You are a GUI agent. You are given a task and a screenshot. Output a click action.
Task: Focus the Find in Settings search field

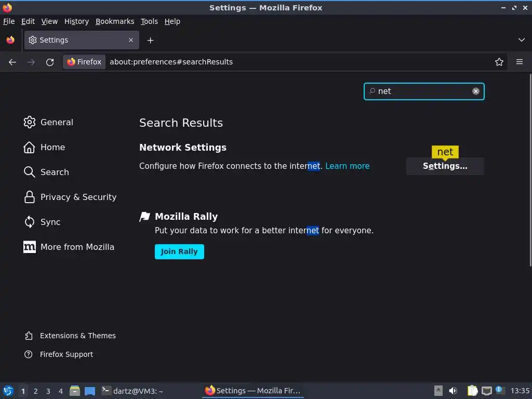pyautogui.click(x=424, y=91)
